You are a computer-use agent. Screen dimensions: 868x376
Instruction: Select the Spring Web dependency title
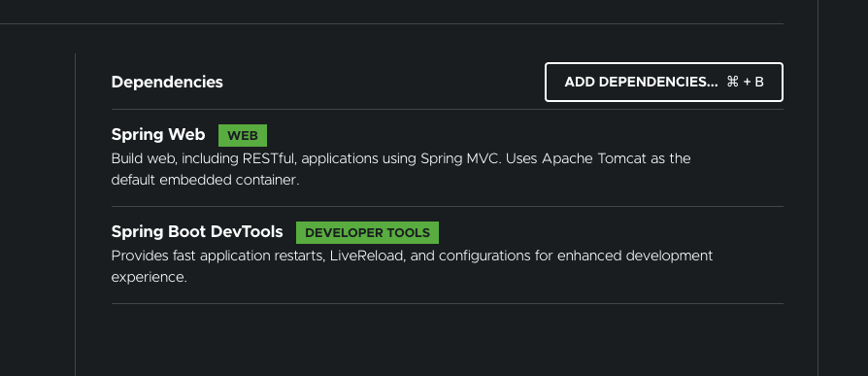pos(158,134)
